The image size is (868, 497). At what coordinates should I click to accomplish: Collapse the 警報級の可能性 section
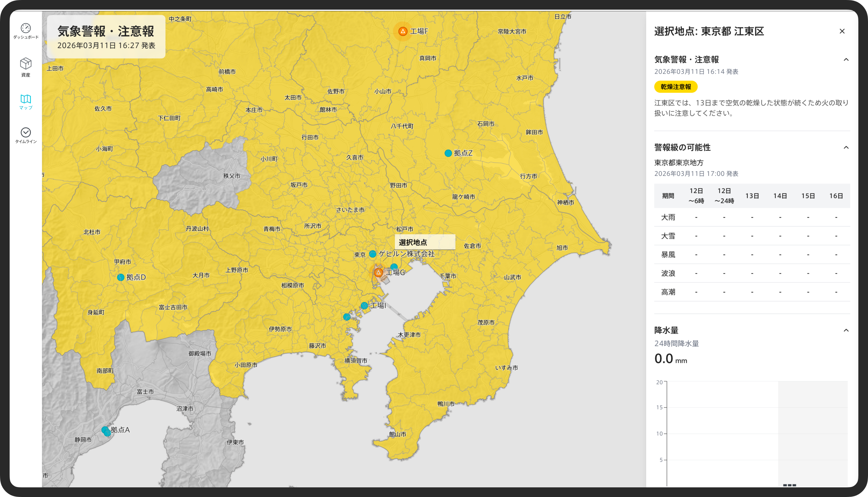tap(846, 148)
